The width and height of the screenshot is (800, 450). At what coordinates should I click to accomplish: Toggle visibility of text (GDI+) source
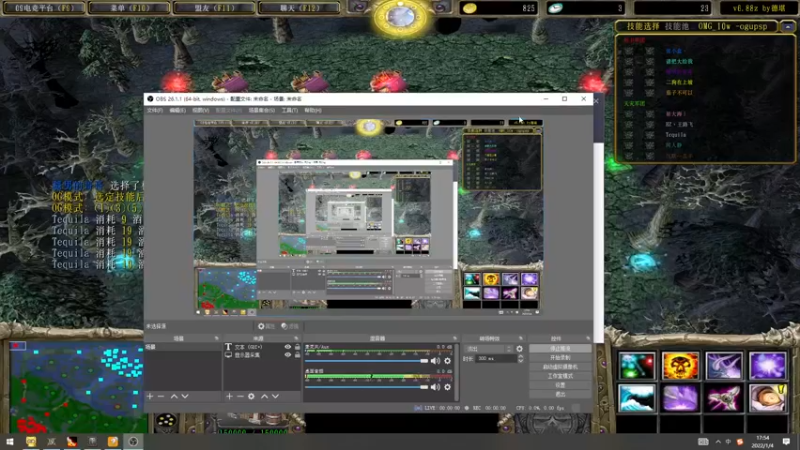point(287,347)
